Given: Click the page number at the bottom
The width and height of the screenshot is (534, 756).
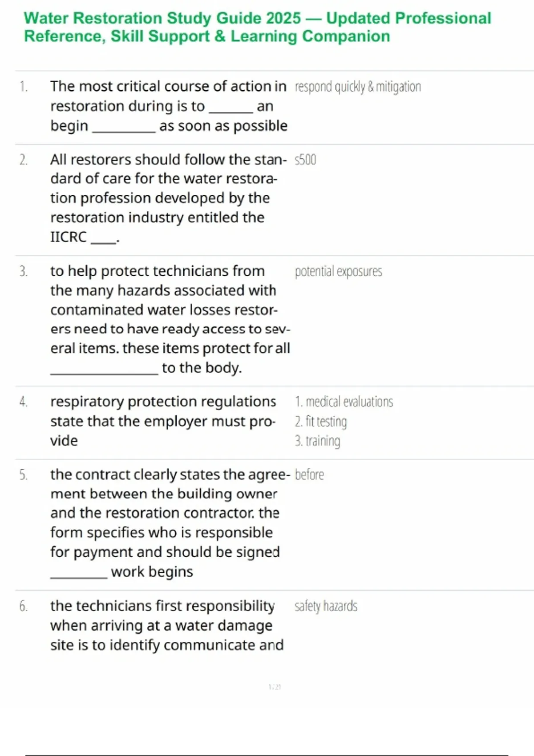Looking at the screenshot, I should [275, 687].
